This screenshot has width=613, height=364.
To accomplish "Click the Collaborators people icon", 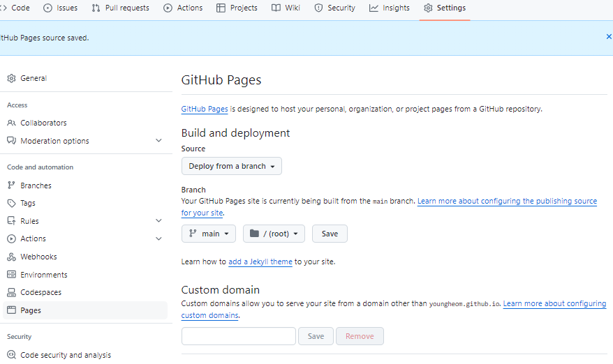I will [x=11, y=123].
